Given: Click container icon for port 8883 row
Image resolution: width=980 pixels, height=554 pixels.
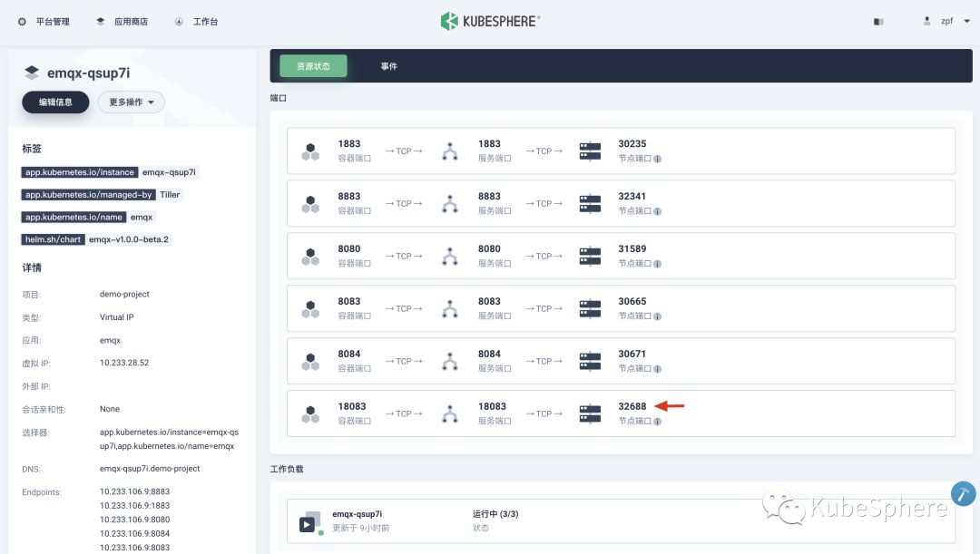Looking at the screenshot, I should pos(310,204).
